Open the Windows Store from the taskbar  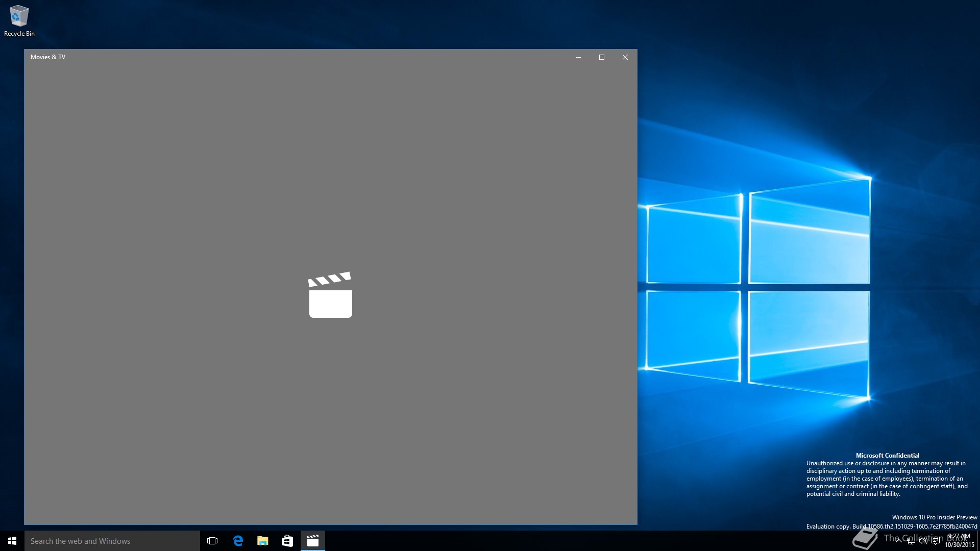[287, 541]
